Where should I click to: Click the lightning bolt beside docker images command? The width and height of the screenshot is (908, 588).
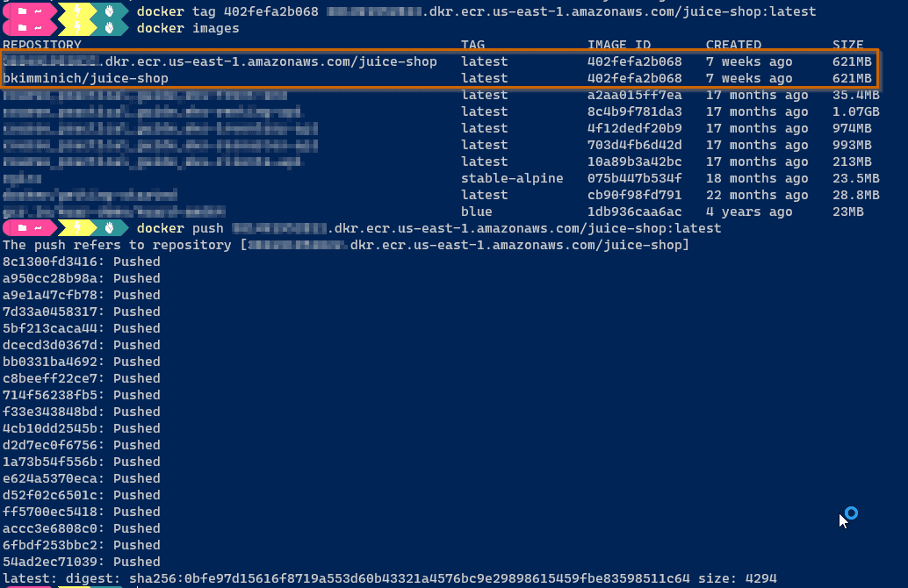coord(76,28)
